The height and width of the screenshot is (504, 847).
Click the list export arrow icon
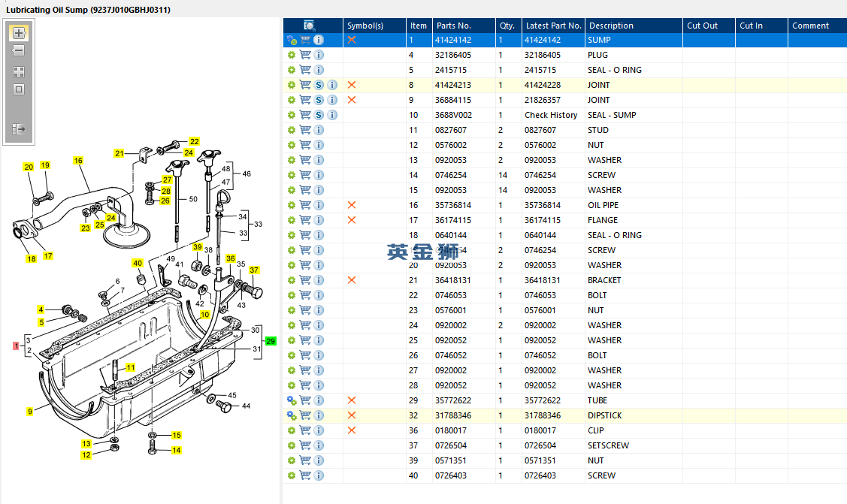pos(19,129)
